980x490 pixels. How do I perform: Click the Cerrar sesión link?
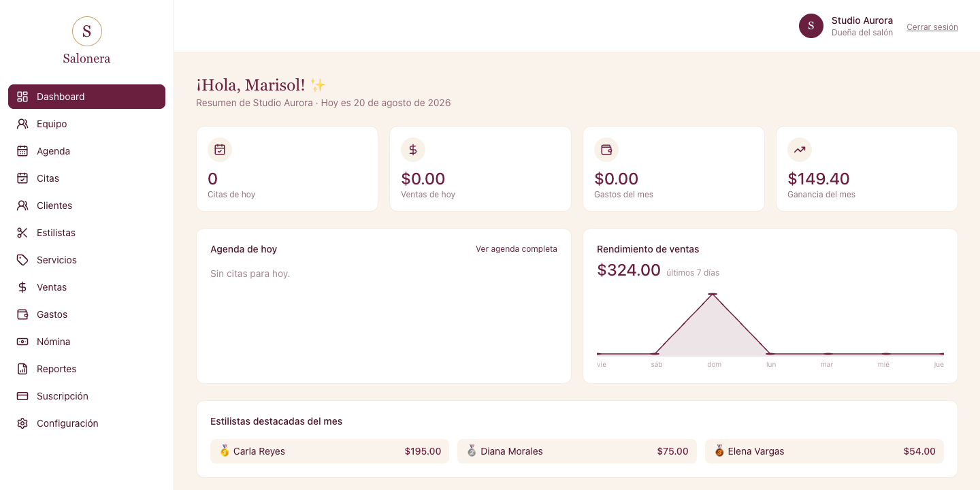point(932,27)
